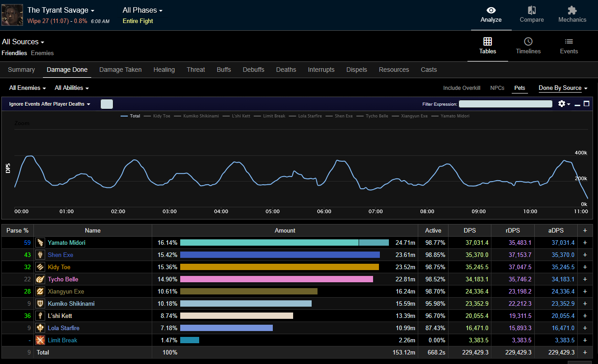
Task: Click Tycho Belle's pink damage bar
Action: (x=276, y=279)
